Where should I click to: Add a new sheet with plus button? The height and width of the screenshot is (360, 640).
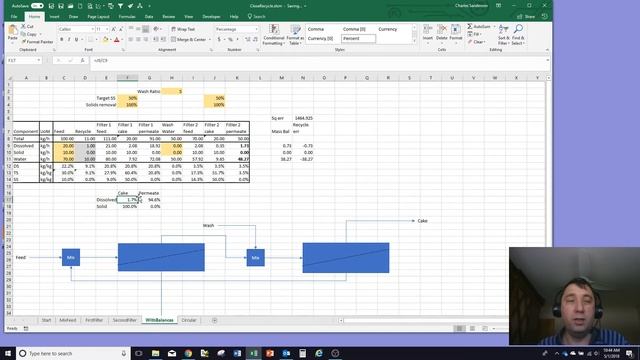pos(214,320)
